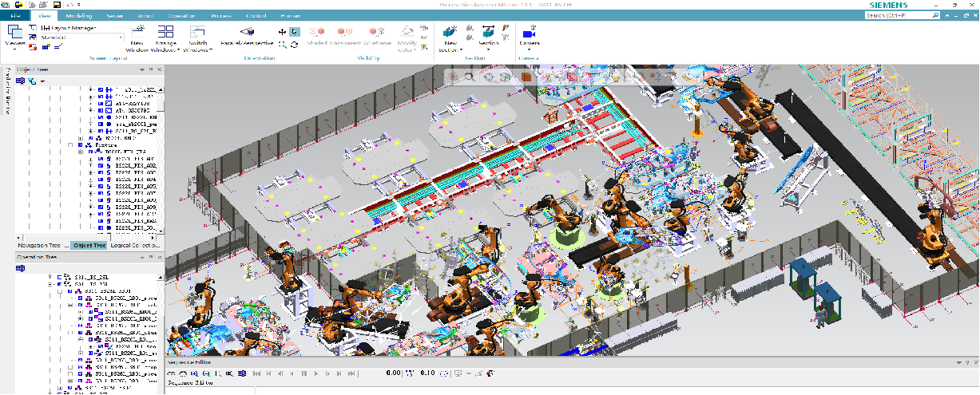Viewport: 980px width, 395px height.
Task: Jump simulation to start in Sequence Editor
Action: click(x=255, y=373)
